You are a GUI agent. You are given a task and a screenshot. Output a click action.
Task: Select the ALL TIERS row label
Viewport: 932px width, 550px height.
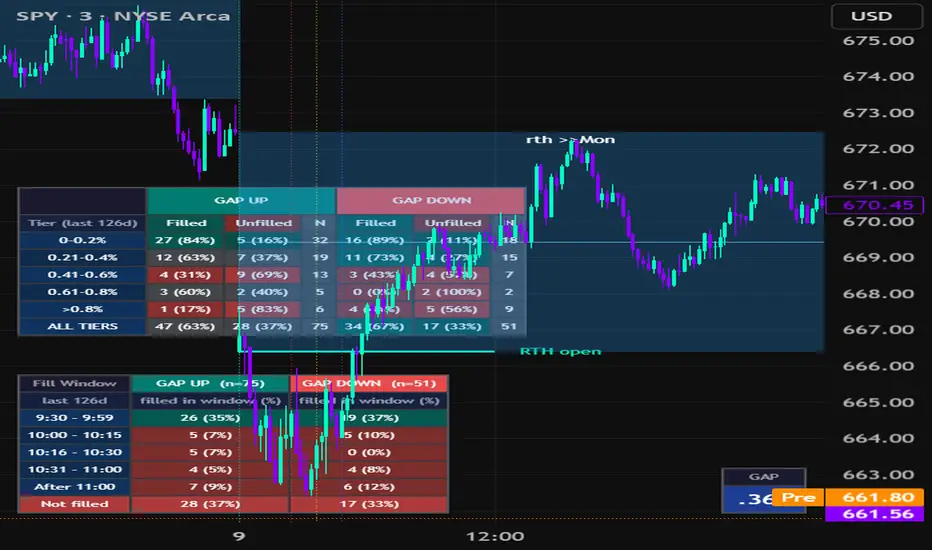pyautogui.click(x=83, y=326)
